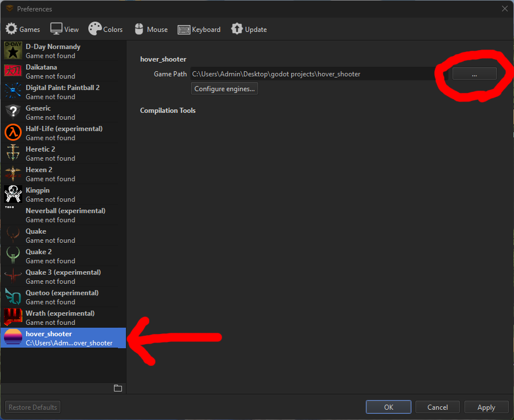Image resolution: width=514 pixels, height=420 pixels.
Task: Click the circled browse button for Game Path
Action: 474,74
